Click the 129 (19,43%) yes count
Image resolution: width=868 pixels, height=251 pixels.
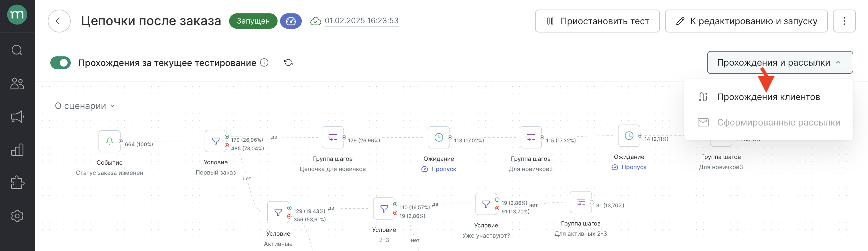pos(309,211)
